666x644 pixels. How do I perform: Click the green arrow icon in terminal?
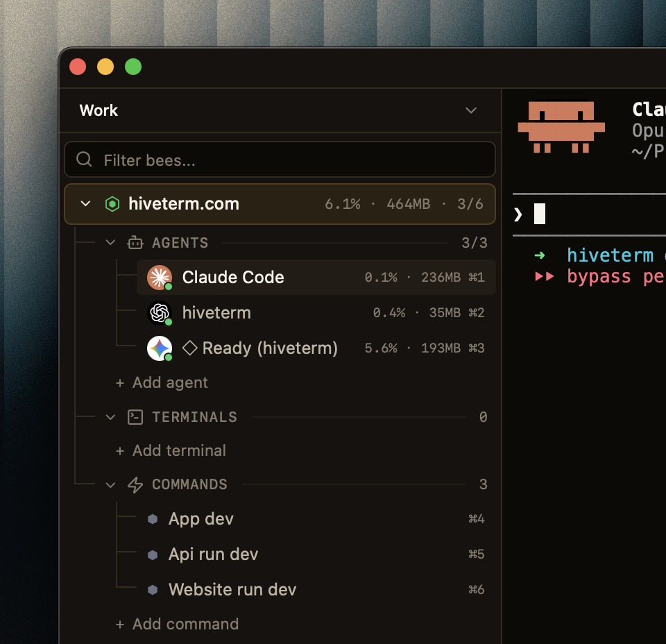pos(540,255)
